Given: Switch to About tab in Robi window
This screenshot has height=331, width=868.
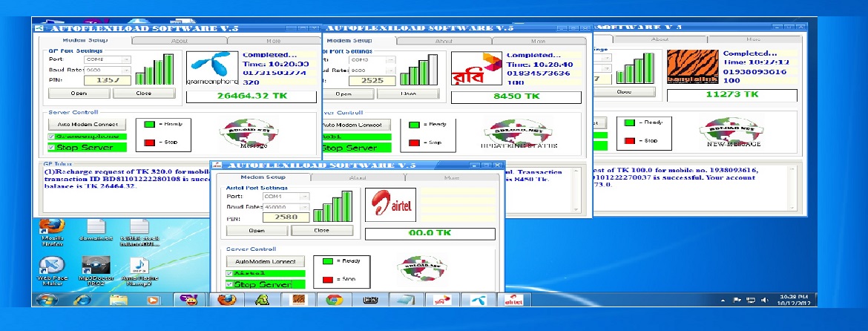Looking at the screenshot, I should [444, 41].
